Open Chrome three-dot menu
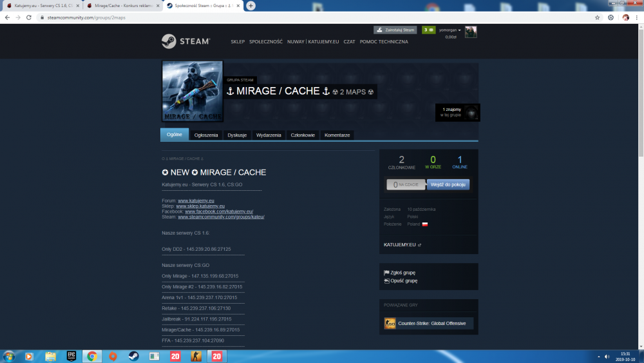This screenshot has height=363, width=644. [x=637, y=17]
